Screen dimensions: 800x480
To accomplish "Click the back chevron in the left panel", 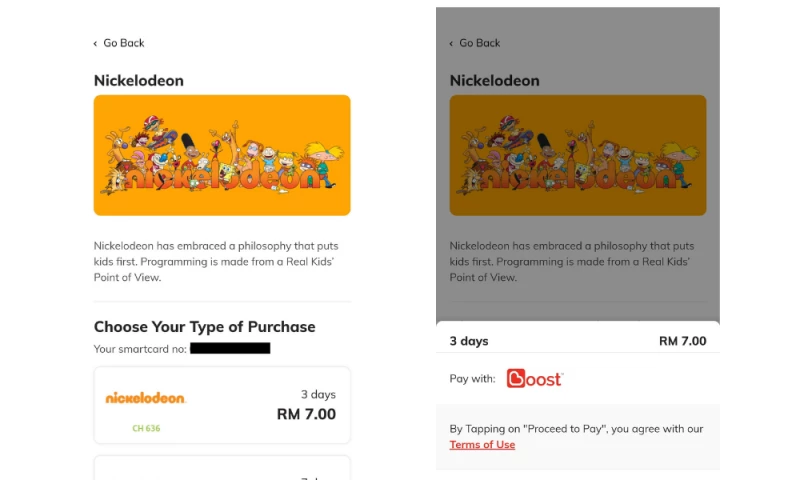I will (96, 43).
